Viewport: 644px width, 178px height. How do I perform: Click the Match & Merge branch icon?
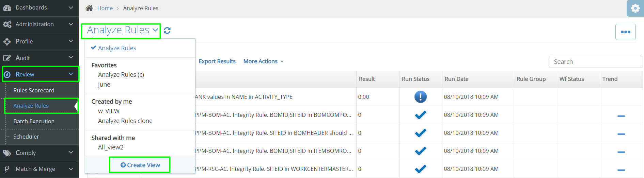pyautogui.click(x=7, y=169)
